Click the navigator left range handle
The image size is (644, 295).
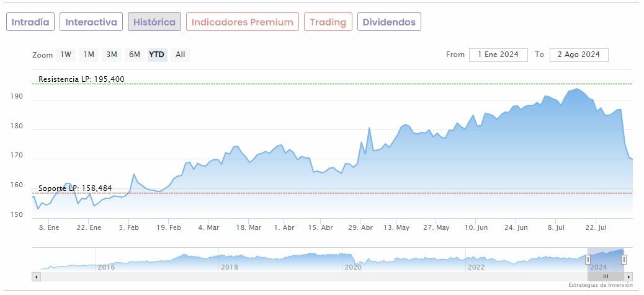[588, 260]
